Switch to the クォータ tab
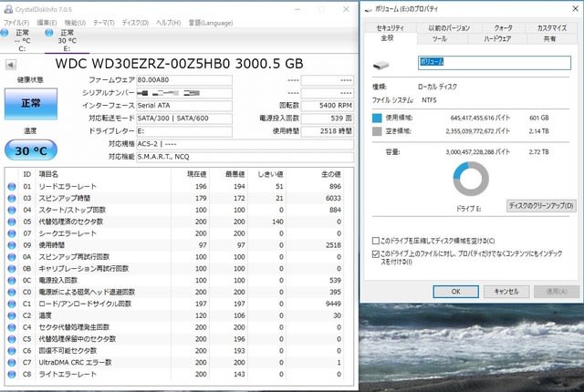This screenshot has height=392, width=584. (x=504, y=28)
